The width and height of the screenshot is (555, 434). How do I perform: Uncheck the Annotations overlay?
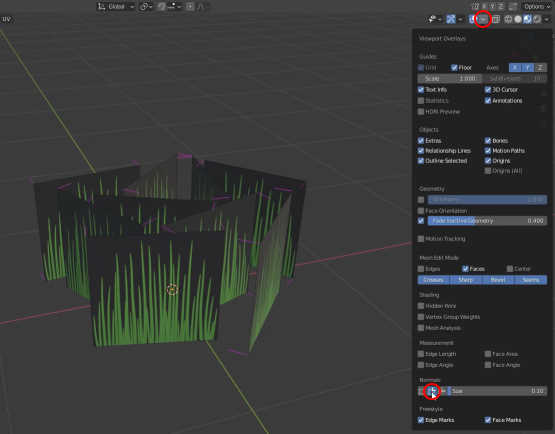(488, 101)
